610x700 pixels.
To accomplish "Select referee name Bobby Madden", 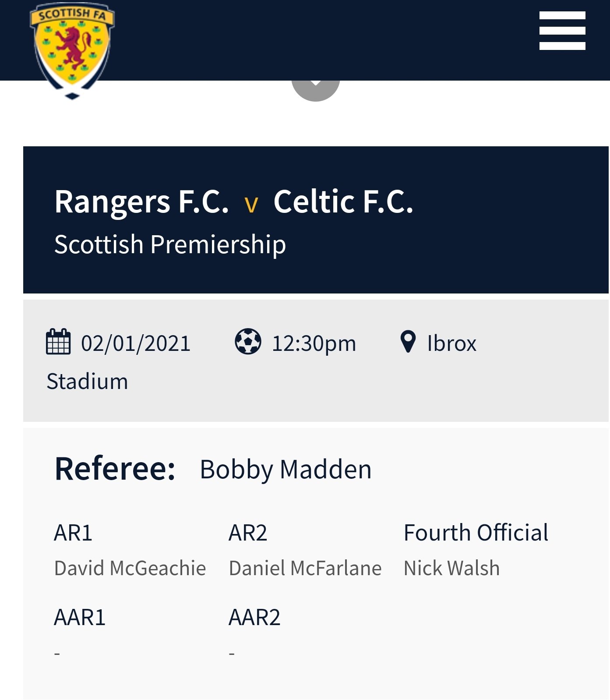I will [286, 470].
